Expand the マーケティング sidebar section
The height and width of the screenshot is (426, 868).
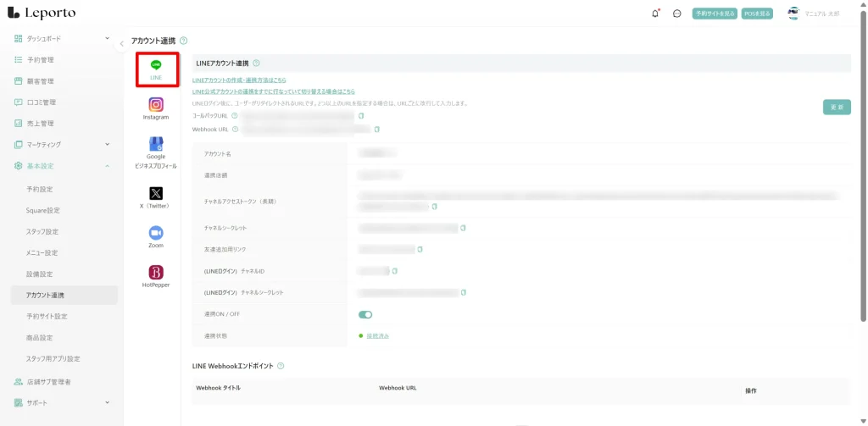click(107, 144)
